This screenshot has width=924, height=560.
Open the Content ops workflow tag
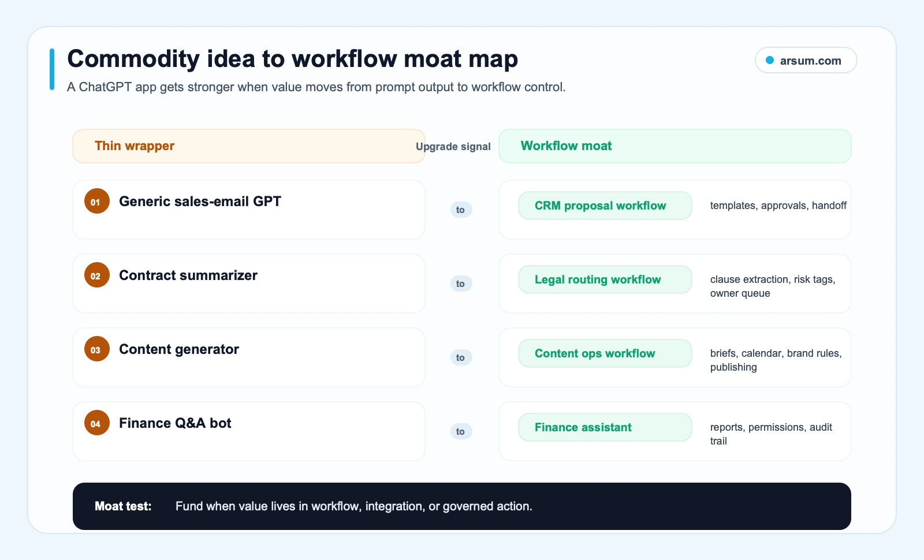605,353
